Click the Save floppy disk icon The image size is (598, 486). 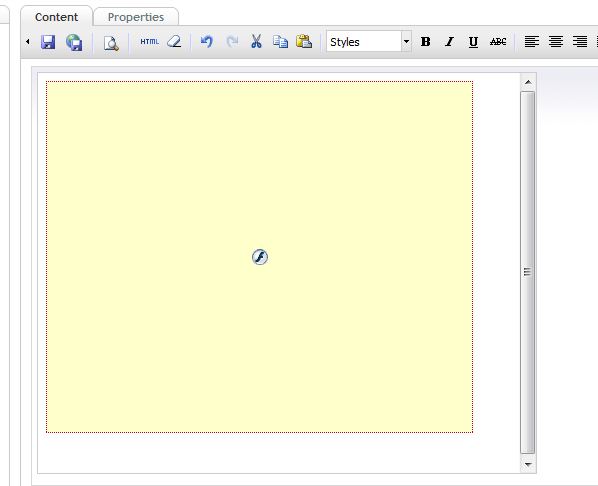click(x=48, y=42)
